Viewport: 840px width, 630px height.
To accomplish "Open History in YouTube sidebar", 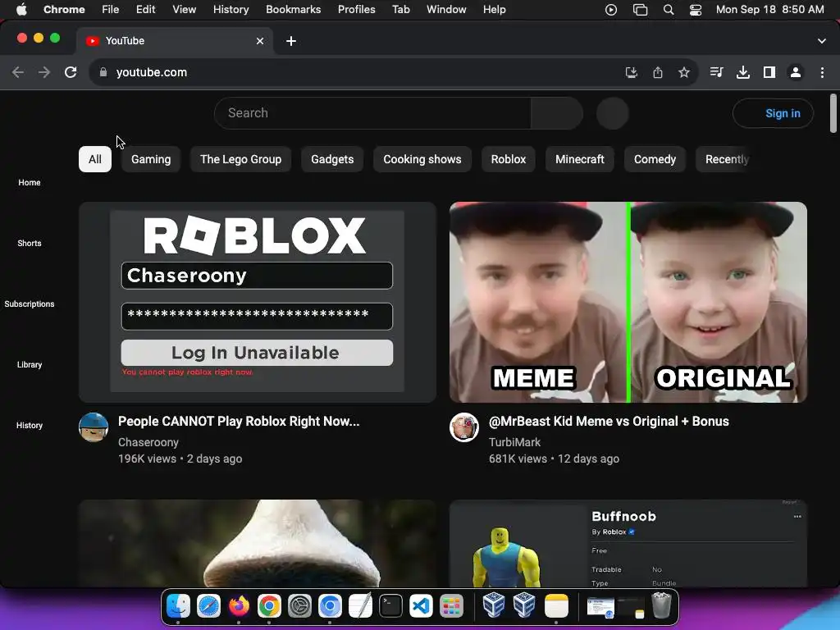I will click(30, 425).
